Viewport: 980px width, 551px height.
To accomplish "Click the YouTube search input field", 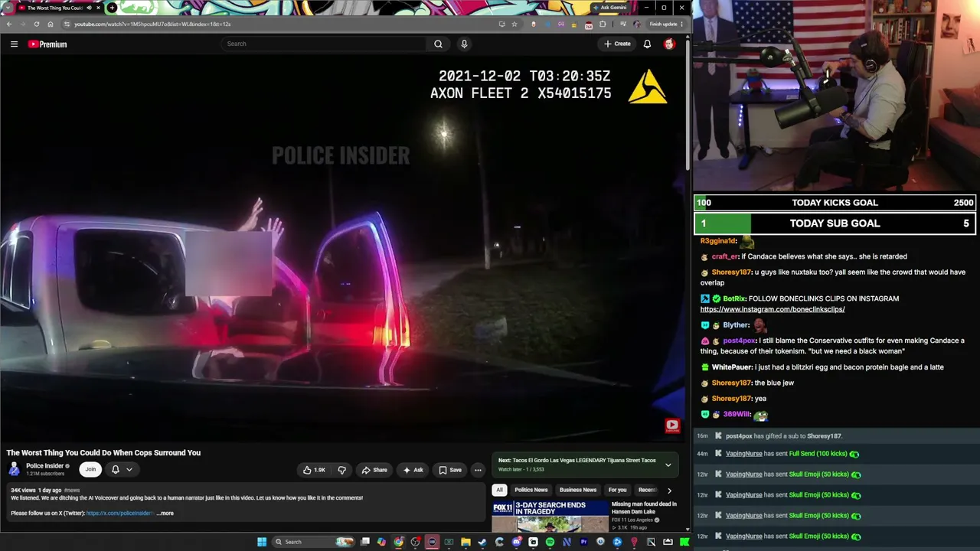I will (x=324, y=44).
